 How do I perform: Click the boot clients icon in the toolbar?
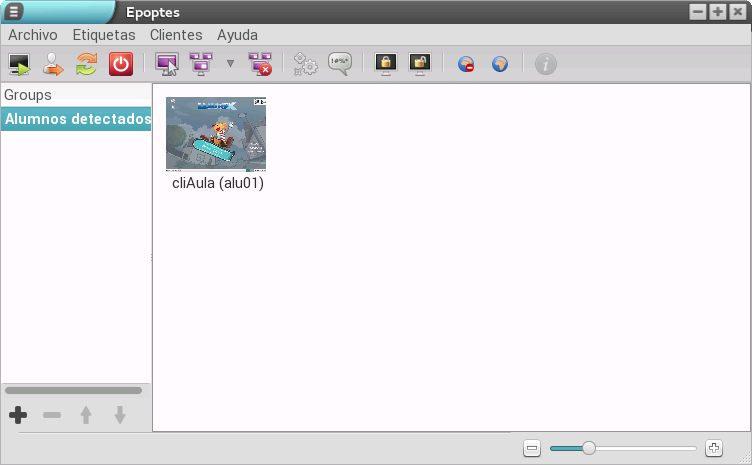pos(19,65)
